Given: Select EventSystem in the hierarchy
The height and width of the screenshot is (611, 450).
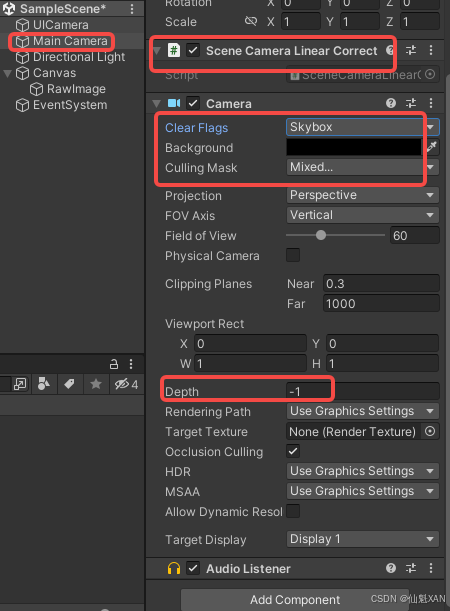Looking at the screenshot, I should click(70, 105).
